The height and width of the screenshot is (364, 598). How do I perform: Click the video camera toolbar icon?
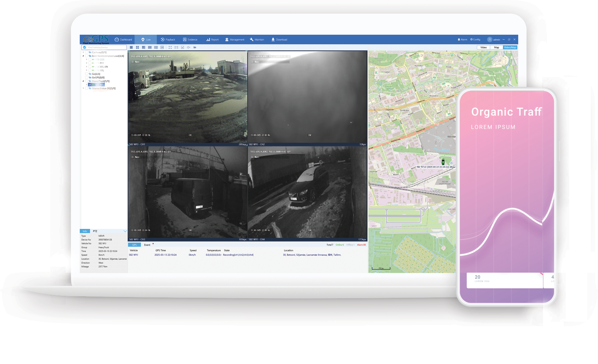coord(195,47)
